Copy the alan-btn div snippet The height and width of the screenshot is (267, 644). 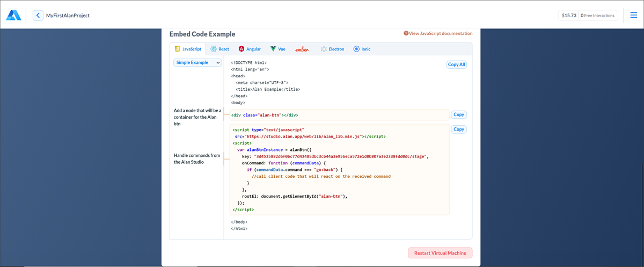458,114
